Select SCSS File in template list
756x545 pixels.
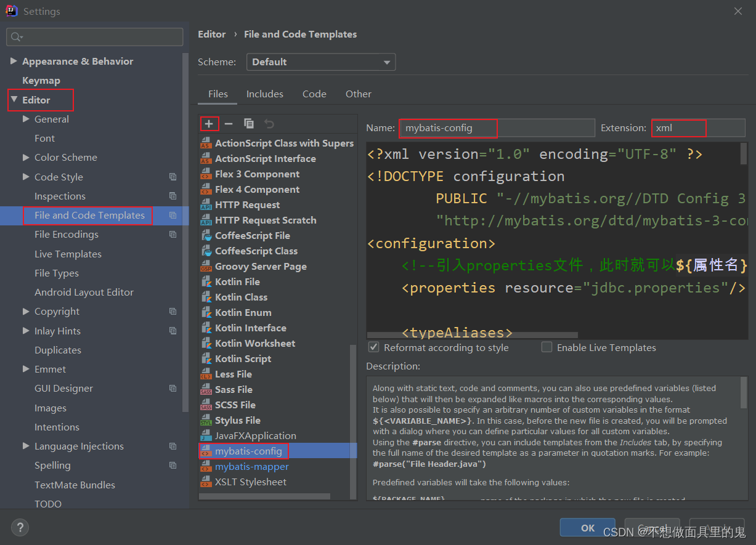pyautogui.click(x=235, y=405)
